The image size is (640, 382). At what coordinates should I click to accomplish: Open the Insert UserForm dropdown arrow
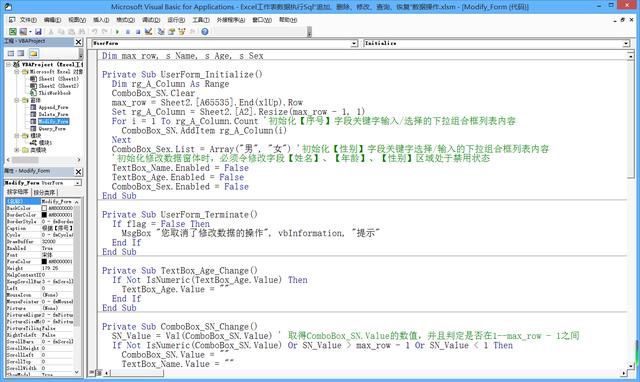point(30,31)
